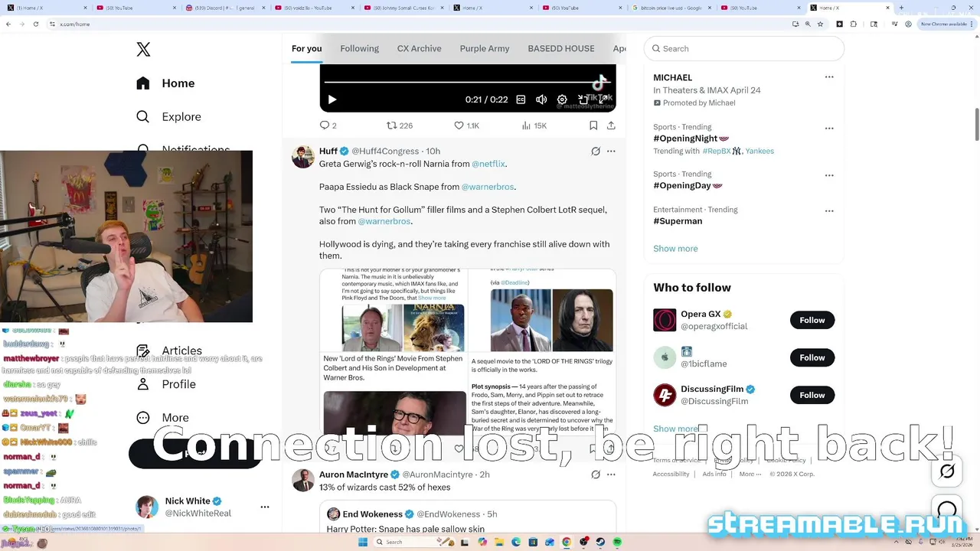View analytics for 15K views post
The image size is (980, 551).
pyautogui.click(x=534, y=126)
